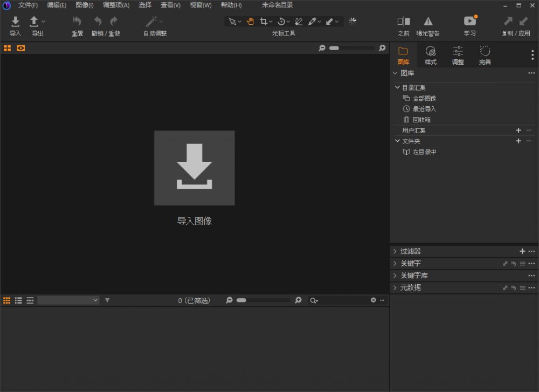The image size is (539, 392).
Task: Open the 调整项(A) menu
Action: [116, 5]
